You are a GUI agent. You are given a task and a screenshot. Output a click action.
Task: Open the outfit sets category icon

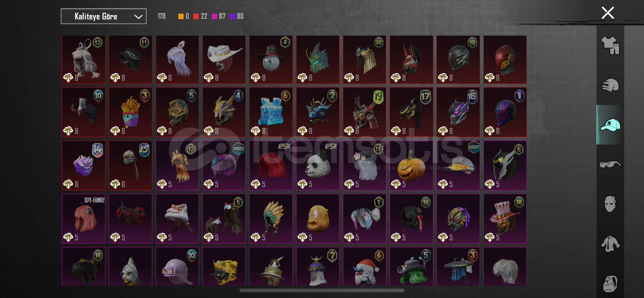pos(610,45)
